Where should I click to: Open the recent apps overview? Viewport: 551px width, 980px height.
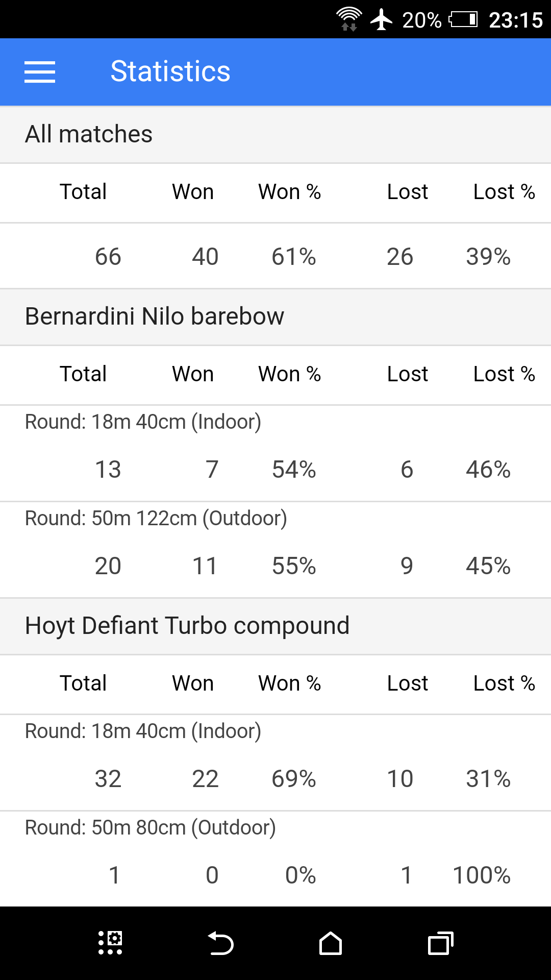pyautogui.click(x=441, y=943)
